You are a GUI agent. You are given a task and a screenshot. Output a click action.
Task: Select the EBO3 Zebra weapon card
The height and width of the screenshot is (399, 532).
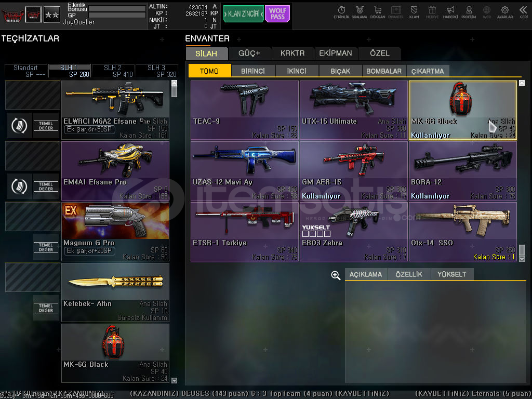[354, 232]
